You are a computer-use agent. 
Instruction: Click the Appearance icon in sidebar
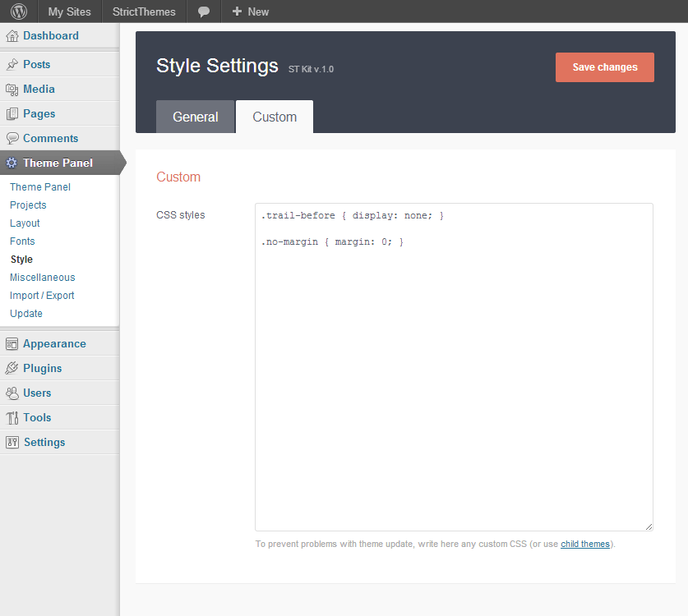pyautogui.click(x=12, y=344)
